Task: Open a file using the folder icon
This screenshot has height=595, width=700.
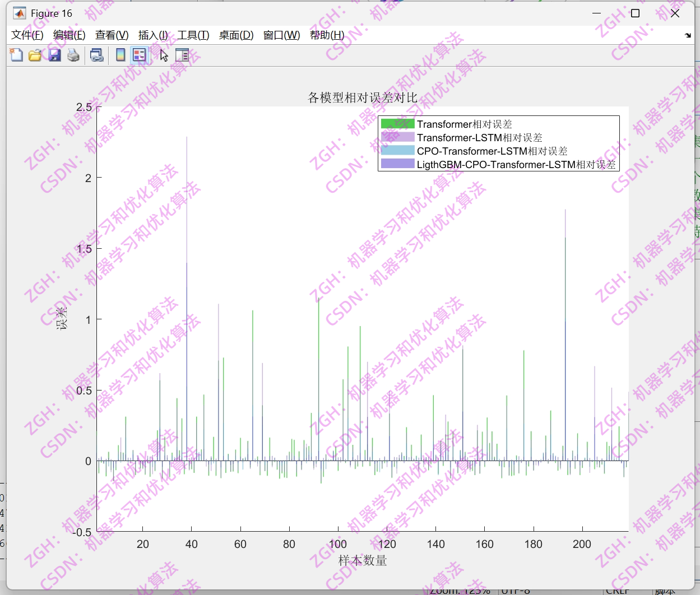Action: [x=35, y=55]
